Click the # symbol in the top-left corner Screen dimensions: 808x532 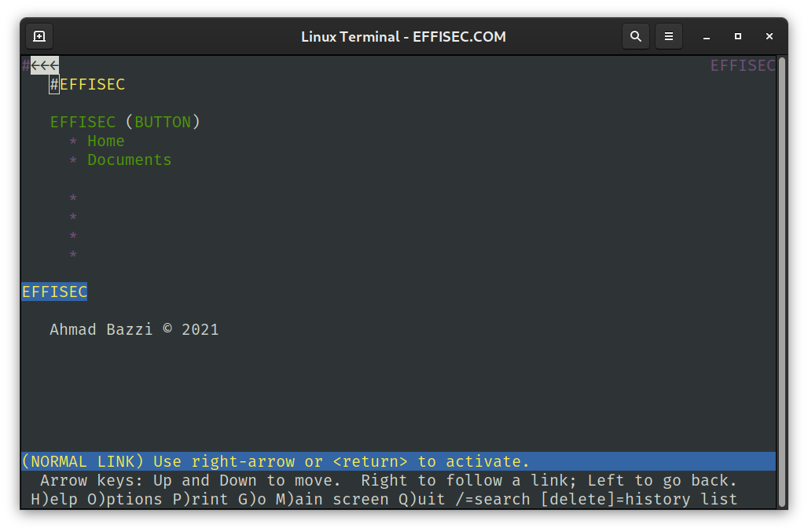24,65
